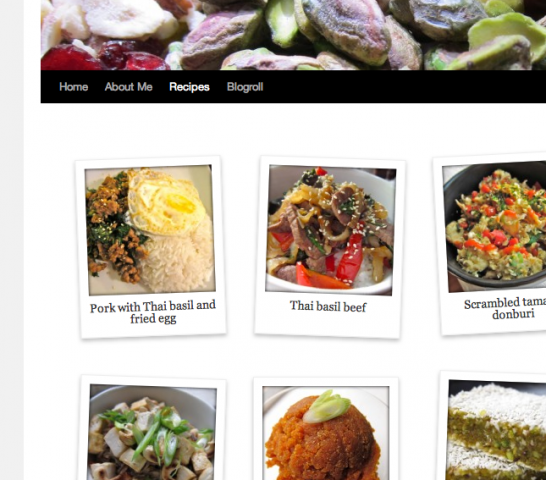Click the orange mash with scallion photo
The height and width of the screenshot is (480, 546).
tap(326, 433)
